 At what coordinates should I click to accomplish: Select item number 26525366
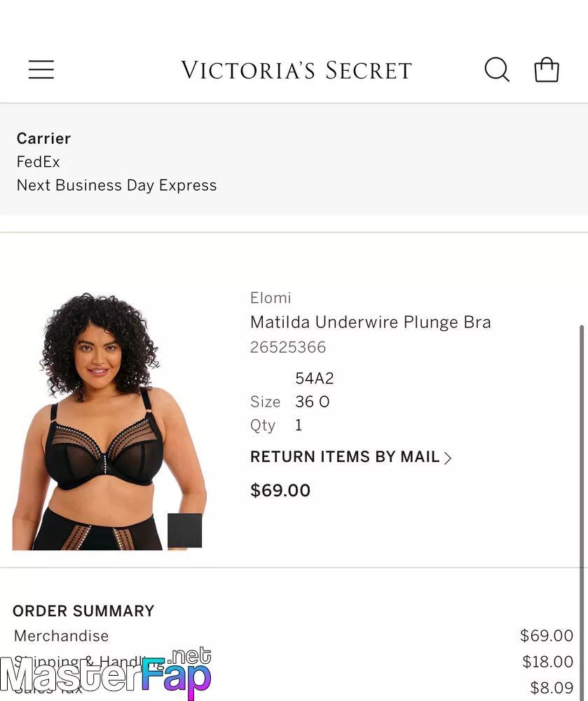click(x=288, y=348)
